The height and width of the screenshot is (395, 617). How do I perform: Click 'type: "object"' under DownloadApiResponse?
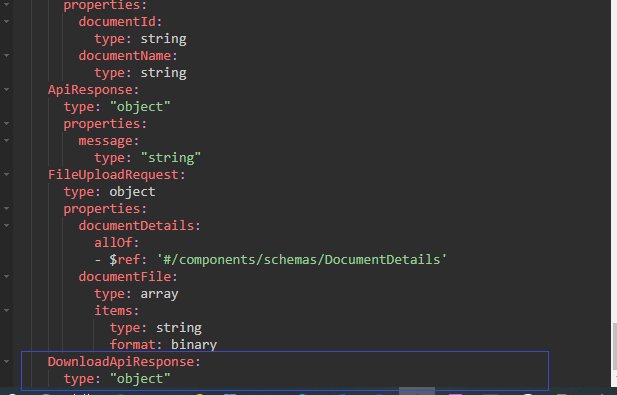coord(117,378)
